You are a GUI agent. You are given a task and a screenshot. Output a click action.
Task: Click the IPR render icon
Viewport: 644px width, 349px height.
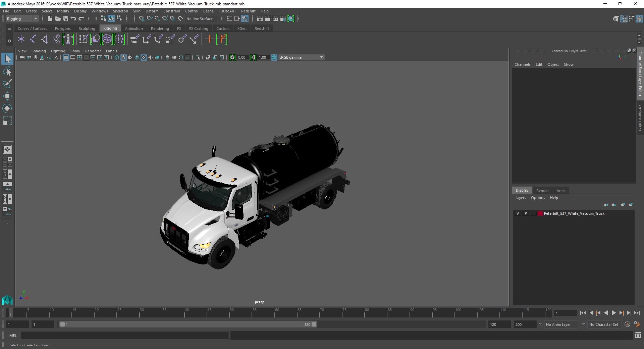coord(275,19)
